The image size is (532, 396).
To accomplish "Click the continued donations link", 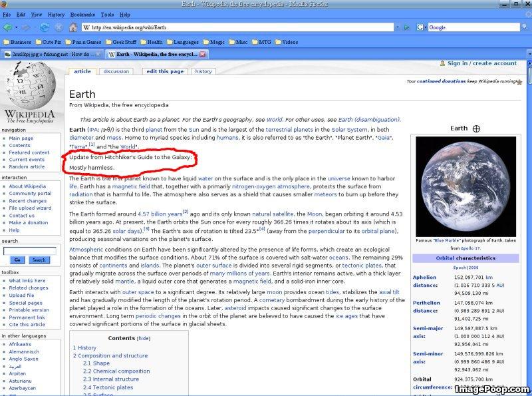I will (441, 81).
